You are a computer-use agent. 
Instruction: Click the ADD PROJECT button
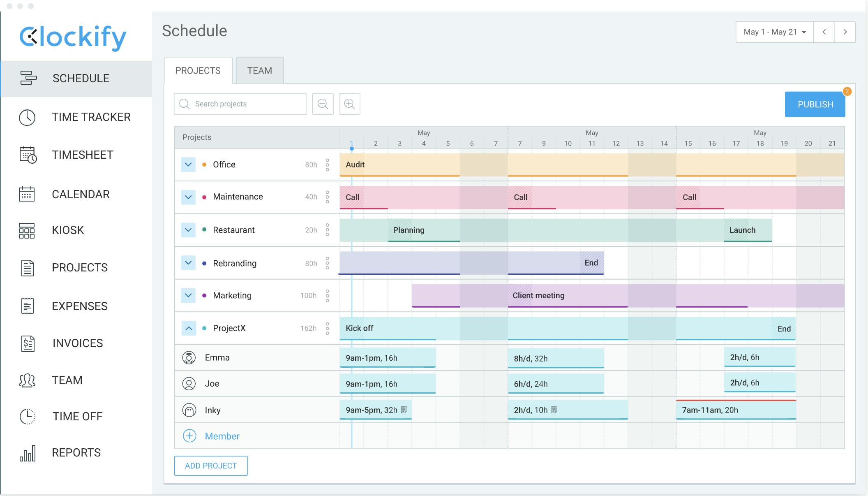pos(211,466)
